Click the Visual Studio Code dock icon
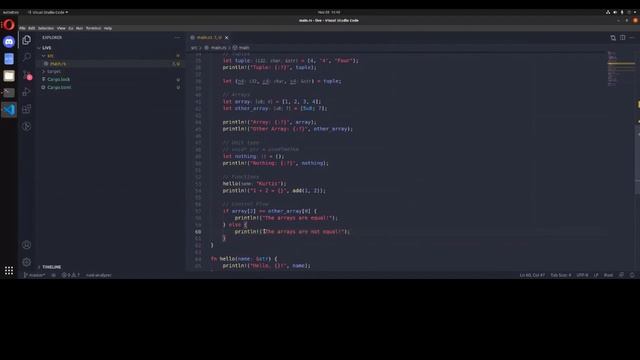Viewport: 640px width, 360px height. (9, 110)
